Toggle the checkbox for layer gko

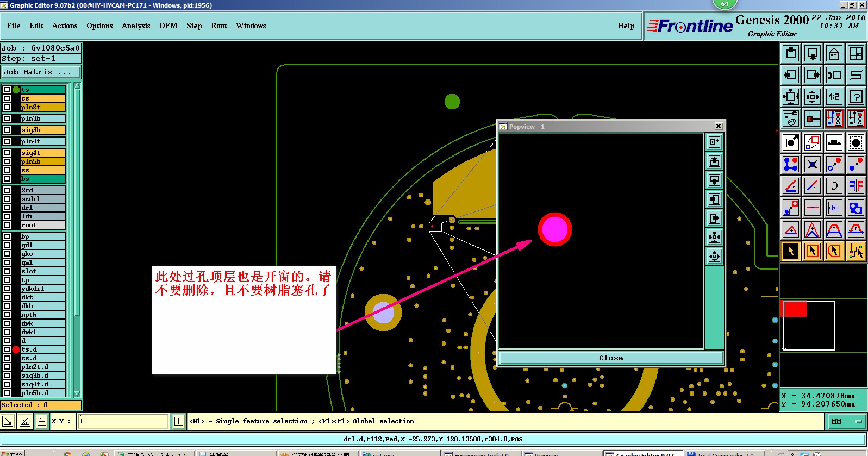pos(7,254)
